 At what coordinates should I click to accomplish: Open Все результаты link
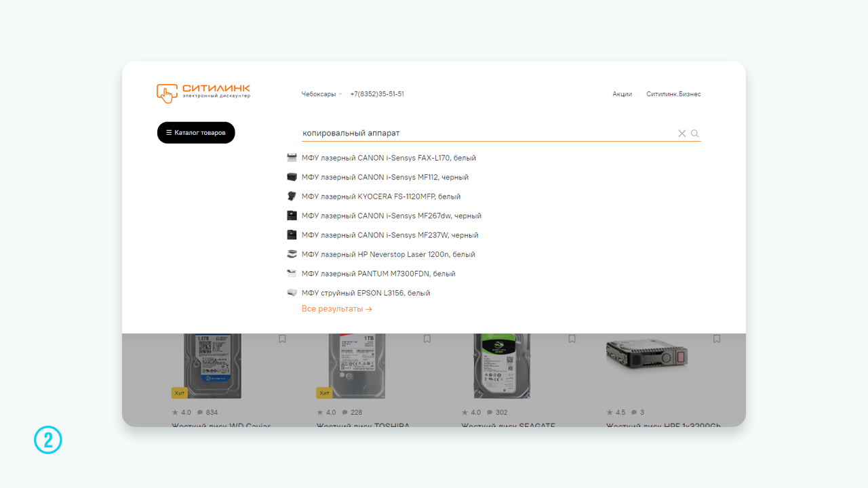(x=337, y=309)
